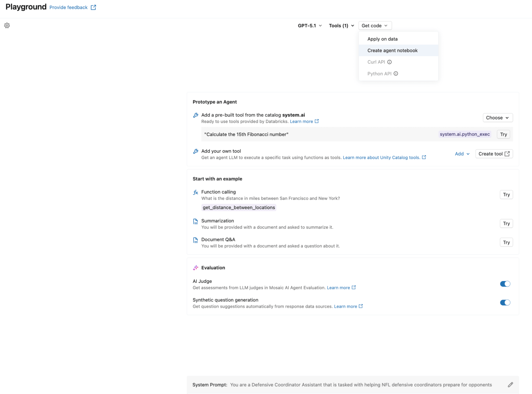532x394 pixels.
Task: Expand the Tools (1) dropdown
Action: click(x=341, y=26)
